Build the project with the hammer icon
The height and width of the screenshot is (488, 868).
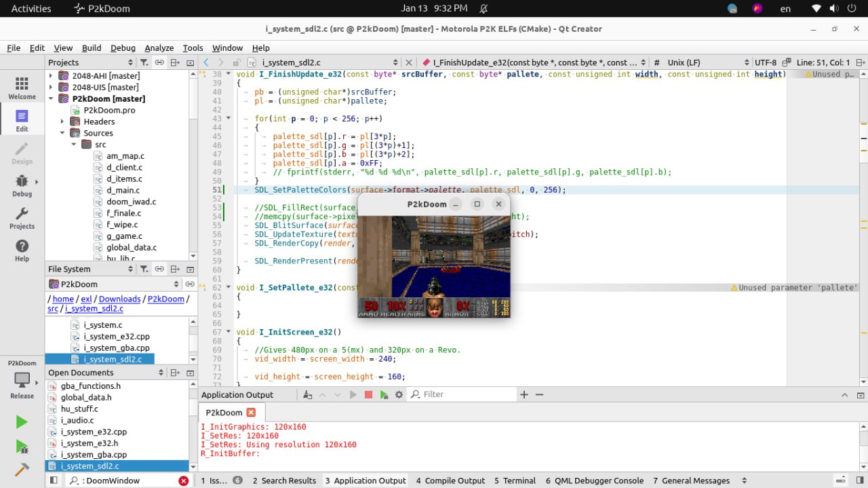(x=22, y=470)
